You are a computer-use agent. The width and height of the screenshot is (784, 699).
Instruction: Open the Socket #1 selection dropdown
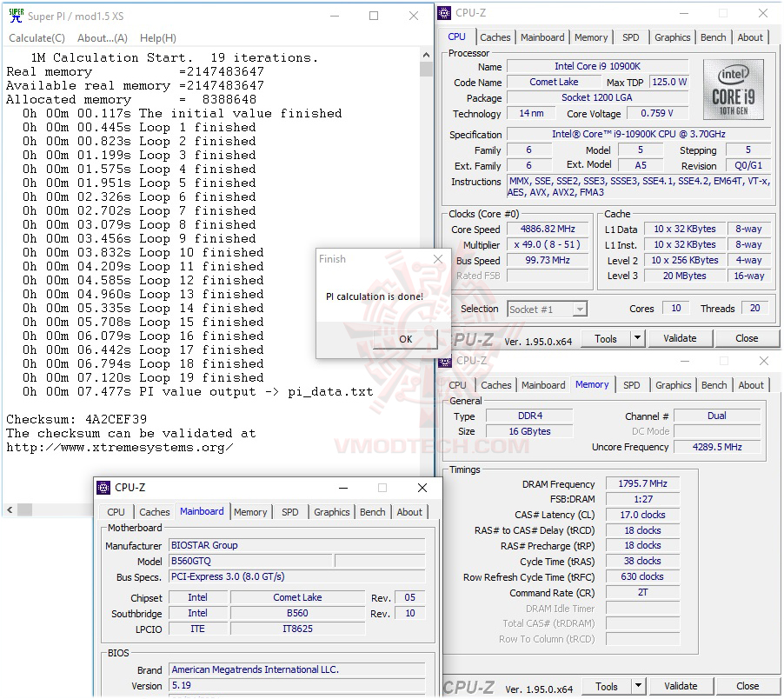[547, 310]
